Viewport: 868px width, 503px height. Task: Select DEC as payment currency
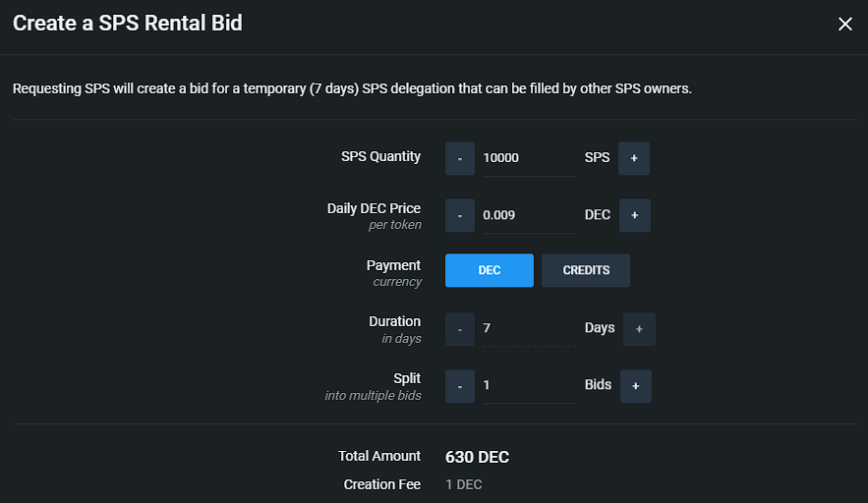pyautogui.click(x=489, y=270)
